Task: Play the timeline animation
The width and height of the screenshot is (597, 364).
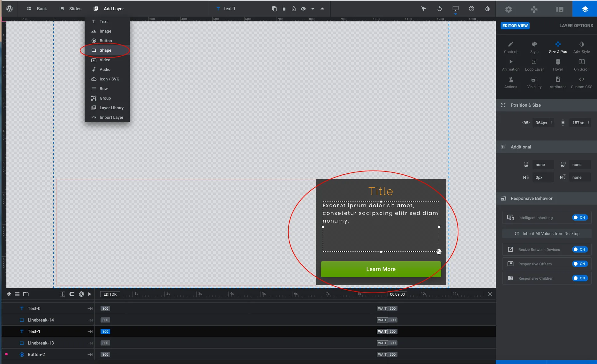Action: 90,294
